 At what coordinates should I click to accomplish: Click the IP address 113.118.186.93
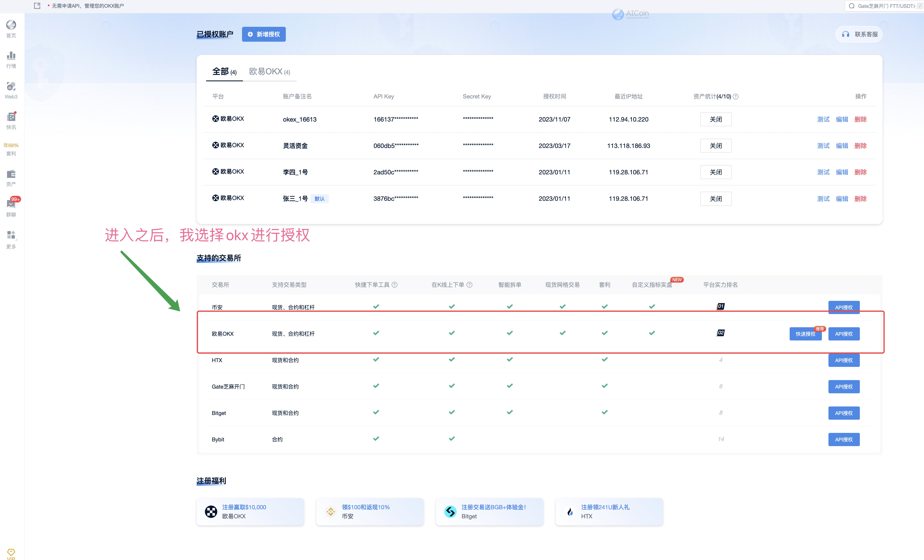coord(629,145)
